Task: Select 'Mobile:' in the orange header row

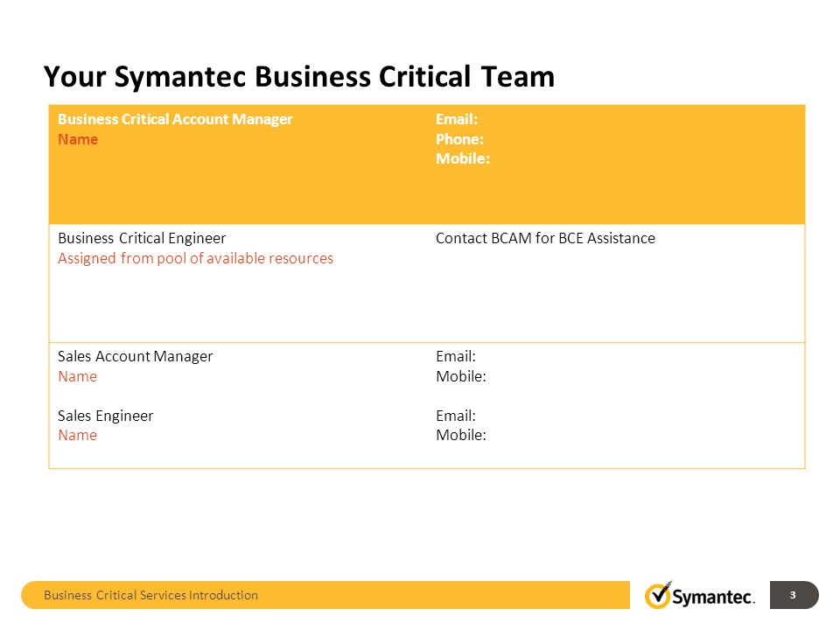Action: 463,158
